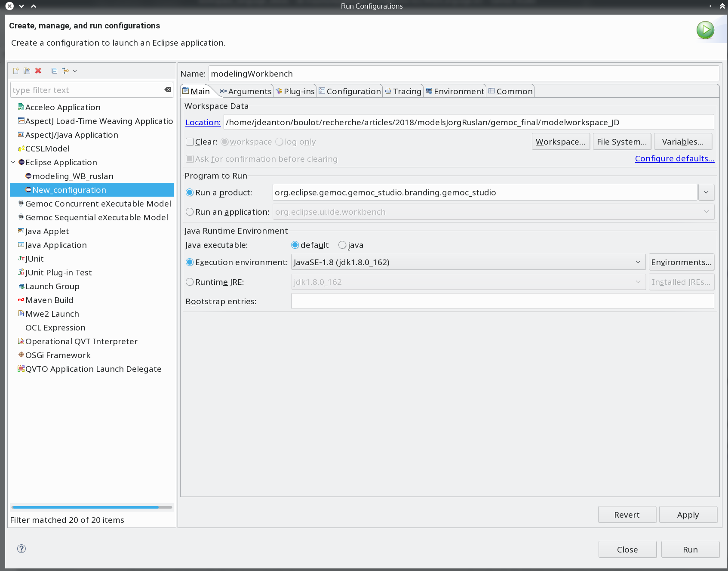The image size is (728, 571).
Task: Open the help question mark icon
Action: (22, 548)
